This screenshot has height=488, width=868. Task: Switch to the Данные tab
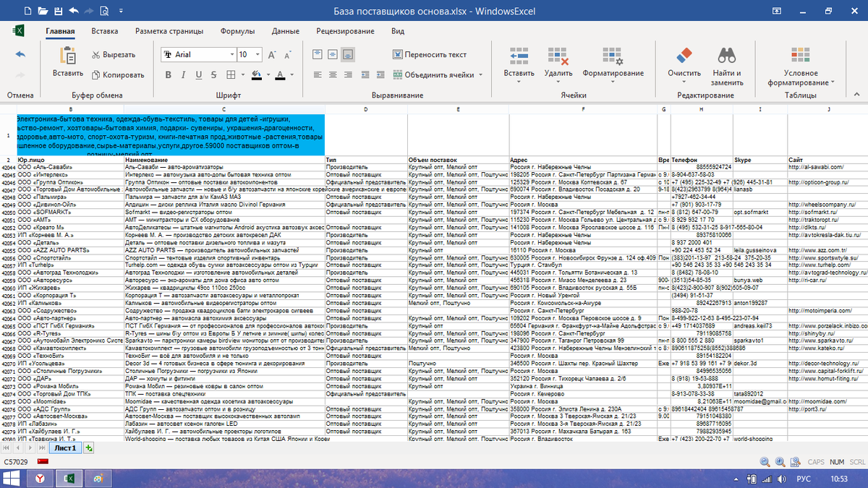286,31
